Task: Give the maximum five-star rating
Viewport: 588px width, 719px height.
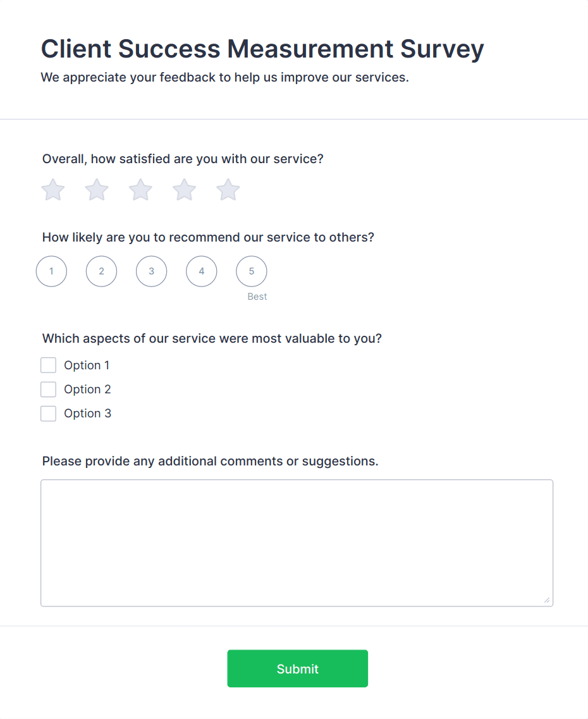Action: pos(227,190)
